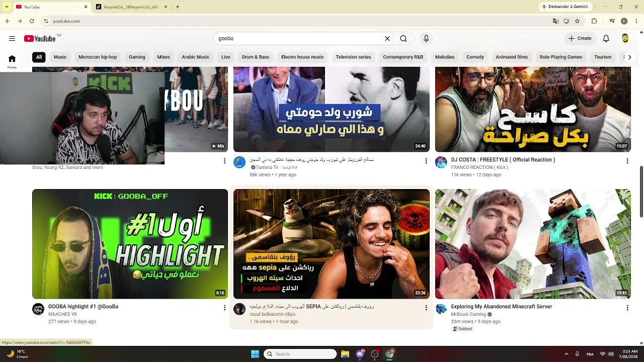Select the Moroccan hip-hop chip
Image resolution: width=644 pixels, height=362 pixels.
point(98,57)
